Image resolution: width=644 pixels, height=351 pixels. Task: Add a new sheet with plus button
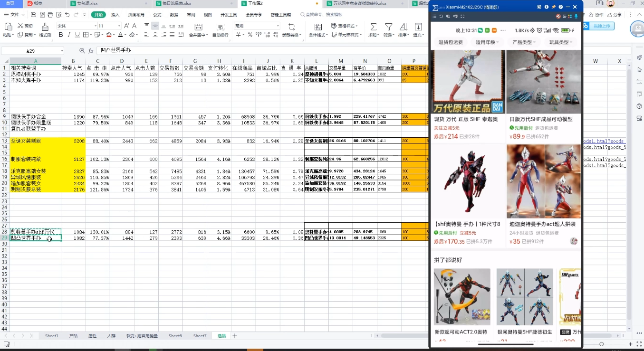pyautogui.click(x=234, y=336)
